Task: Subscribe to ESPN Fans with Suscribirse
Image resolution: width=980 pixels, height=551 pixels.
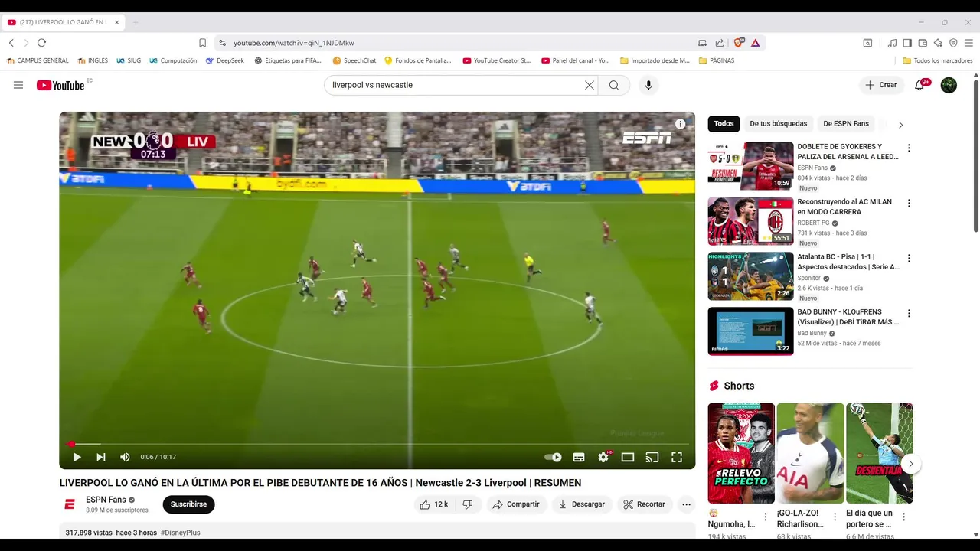Action: [x=188, y=504]
